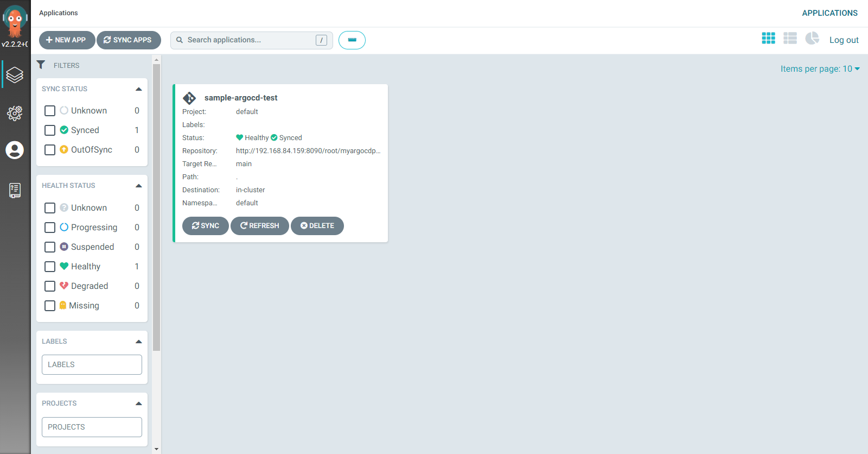Click the Degraded filter label text
Viewport: 868px width, 454px height.
pos(90,286)
